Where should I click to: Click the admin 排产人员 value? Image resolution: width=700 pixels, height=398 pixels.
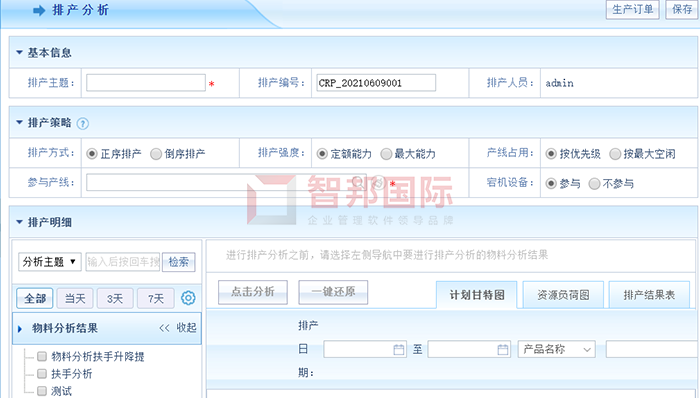pyautogui.click(x=559, y=83)
